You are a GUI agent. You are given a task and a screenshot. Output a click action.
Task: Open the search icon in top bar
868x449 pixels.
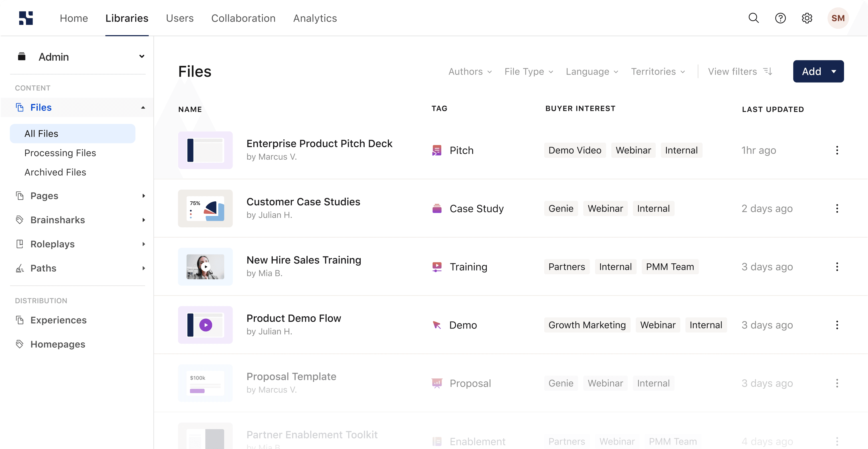point(753,18)
